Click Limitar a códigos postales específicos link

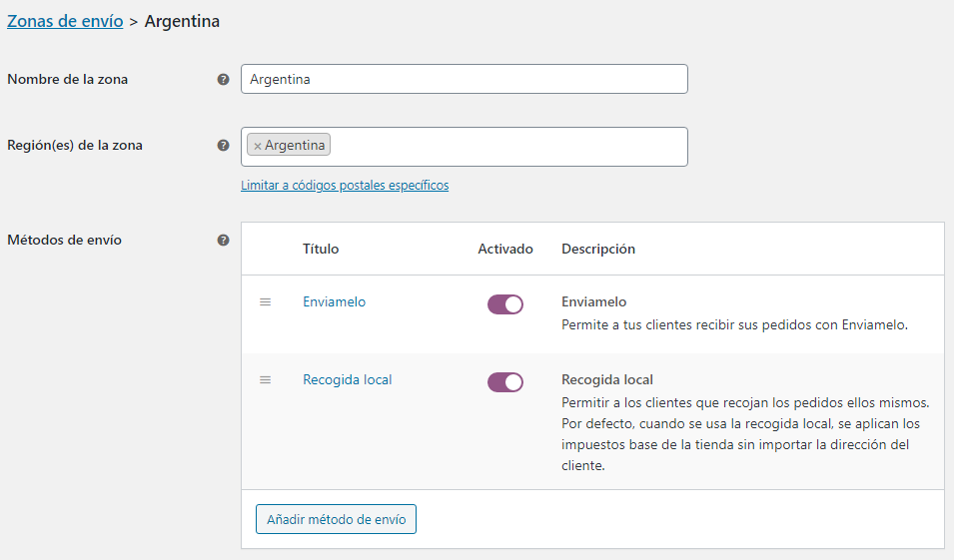pyautogui.click(x=345, y=186)
